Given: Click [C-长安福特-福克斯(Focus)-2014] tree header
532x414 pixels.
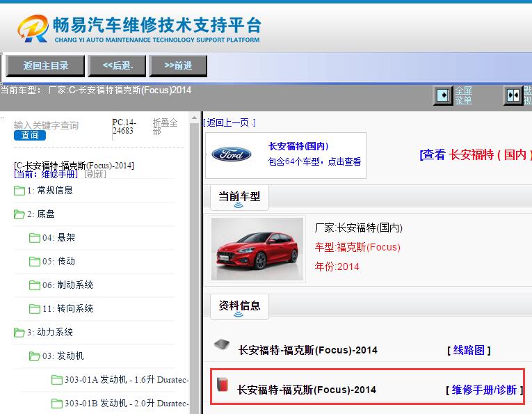Looking at the screenshot, I should (74, 166).
